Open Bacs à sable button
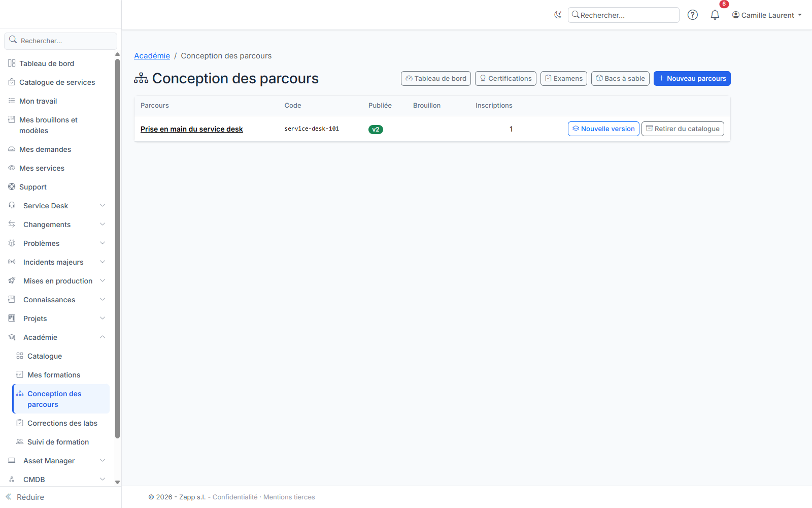This screenshot has width=812, height=508. pyautogui.click(x=620, y=78)
